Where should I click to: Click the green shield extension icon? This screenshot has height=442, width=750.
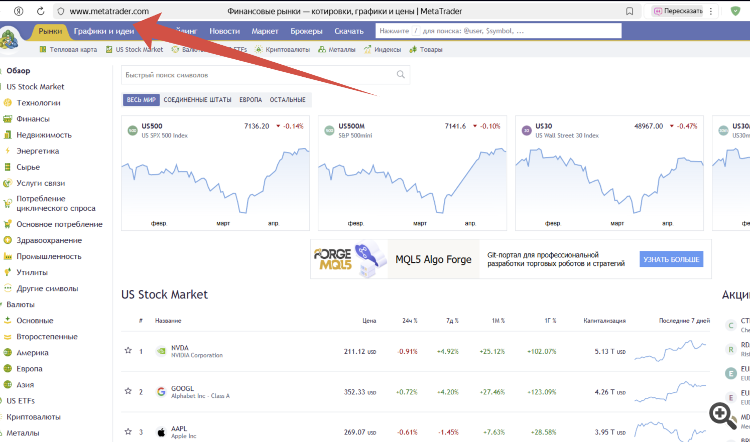click(736, 11)
